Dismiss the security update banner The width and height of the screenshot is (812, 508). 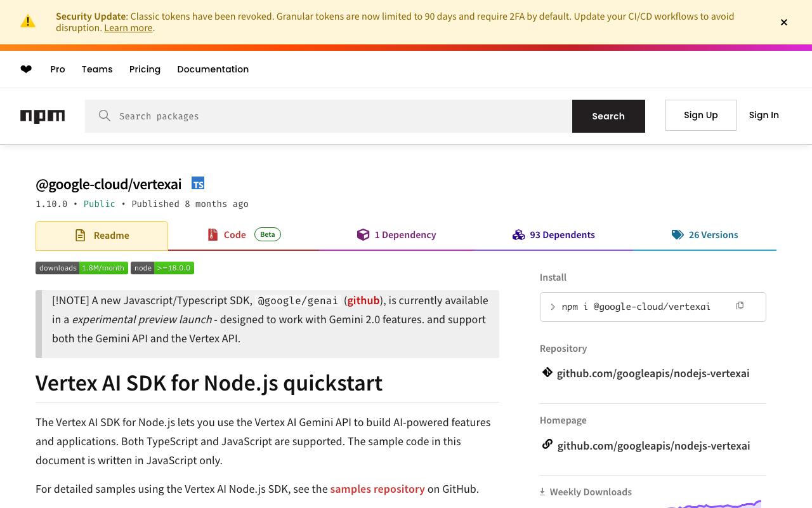pos(784,22)
